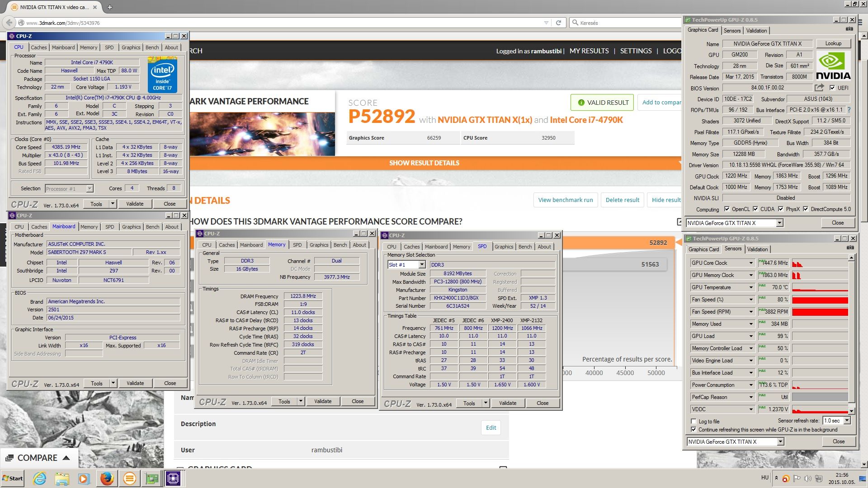
Task: Open the SPD Slot #1 dropdown
Action: coord(422,265)
